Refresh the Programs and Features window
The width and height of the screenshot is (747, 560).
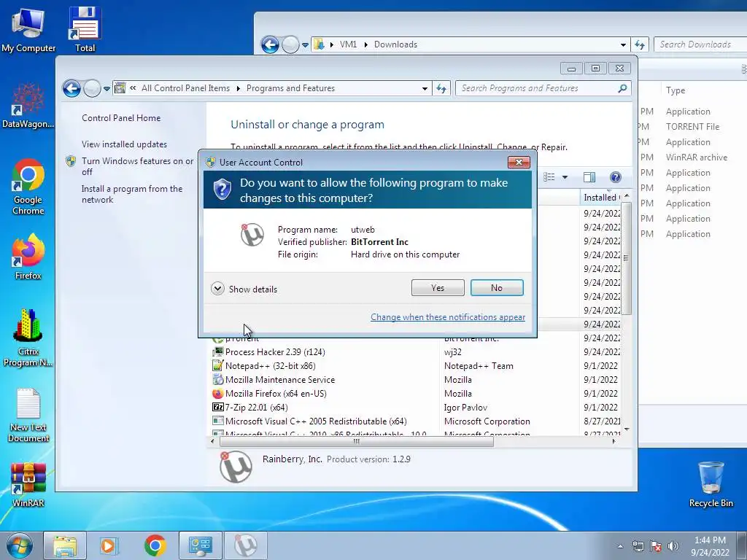click(x=441, y=88)
